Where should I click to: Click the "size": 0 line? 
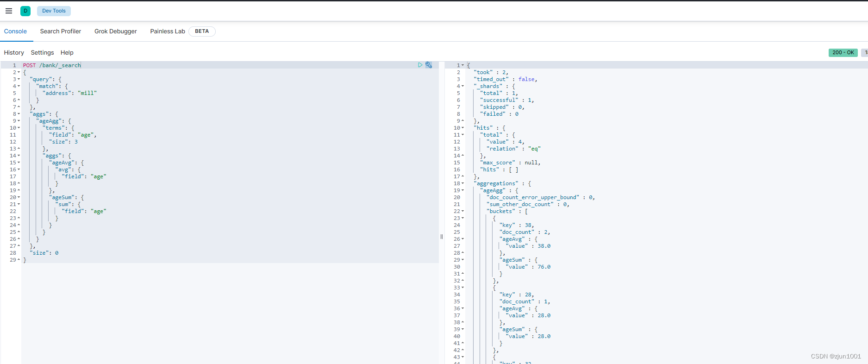[44, 253]
